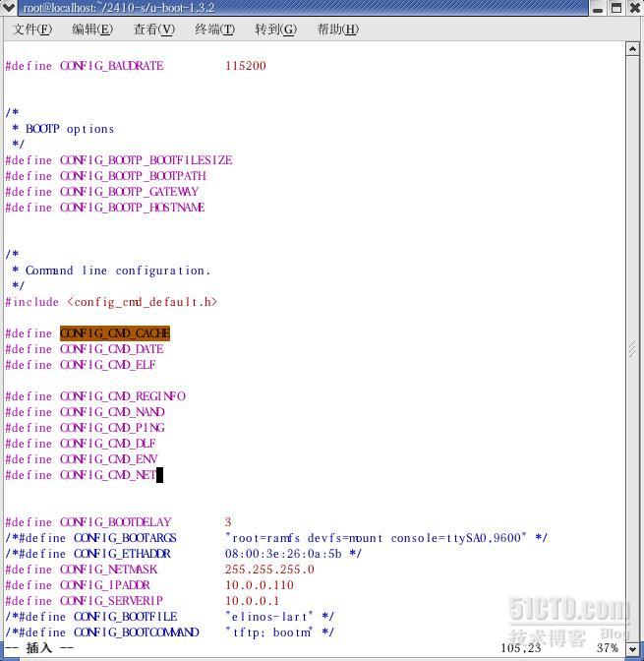Screen dimensions: 644x661
Task: Click the vertical scrollbar thumb grip
Action: click(632, 349)
